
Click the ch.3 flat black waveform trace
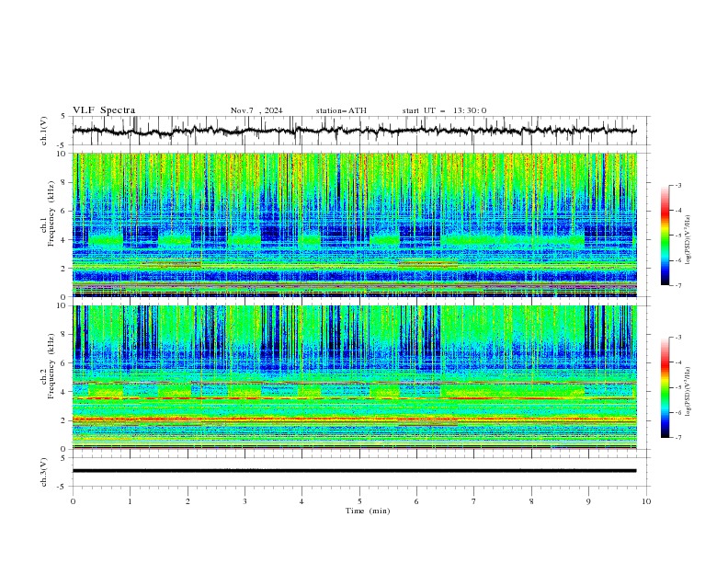tap(354, 471)
